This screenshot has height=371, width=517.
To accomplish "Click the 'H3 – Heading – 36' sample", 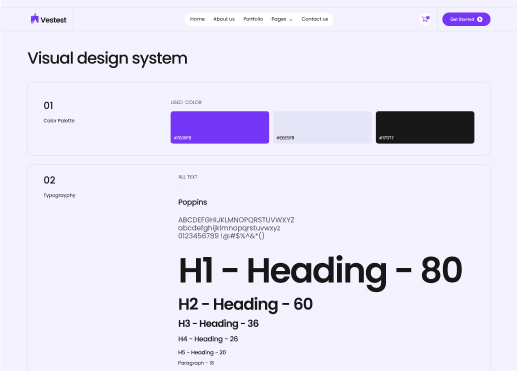I will point(218,324).
